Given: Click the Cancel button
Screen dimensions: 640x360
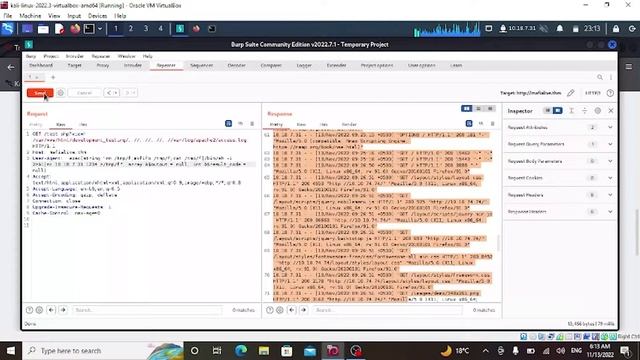Looking at the screenshot, I should tap(84, 93).
